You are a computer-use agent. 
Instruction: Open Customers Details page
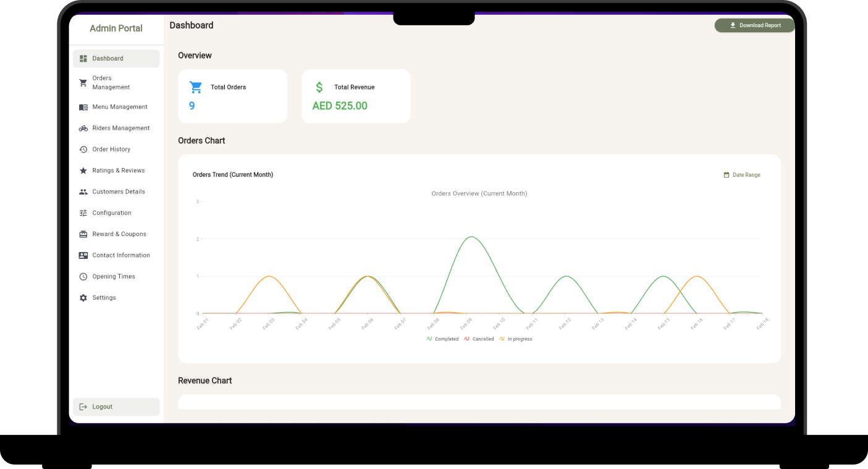pyautogui.click(x=116, y=192)
